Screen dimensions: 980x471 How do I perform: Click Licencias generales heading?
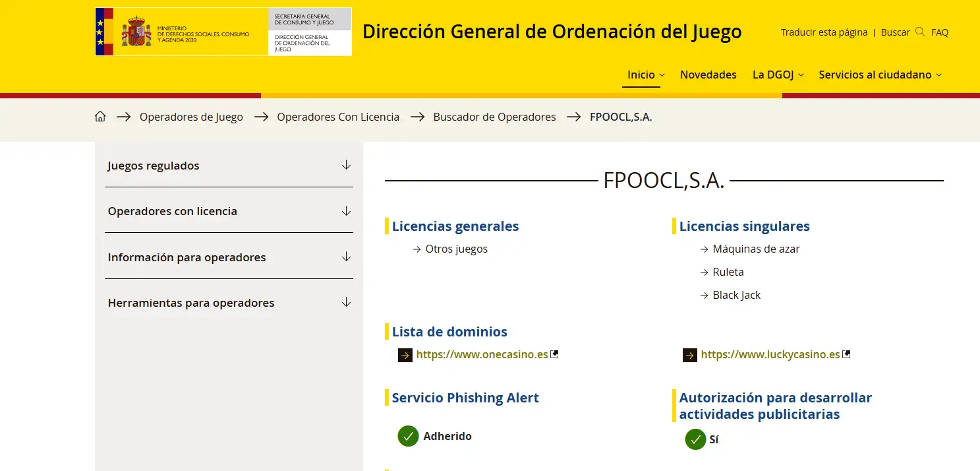(455, 226)
